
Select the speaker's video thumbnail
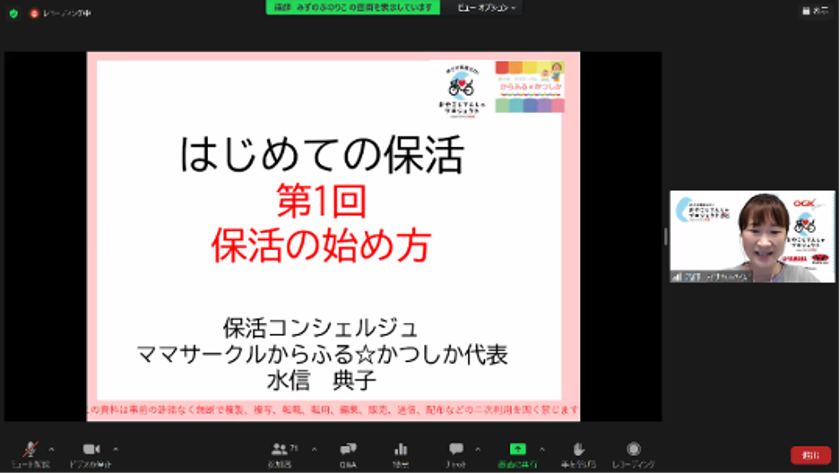[x=752, y=236]
